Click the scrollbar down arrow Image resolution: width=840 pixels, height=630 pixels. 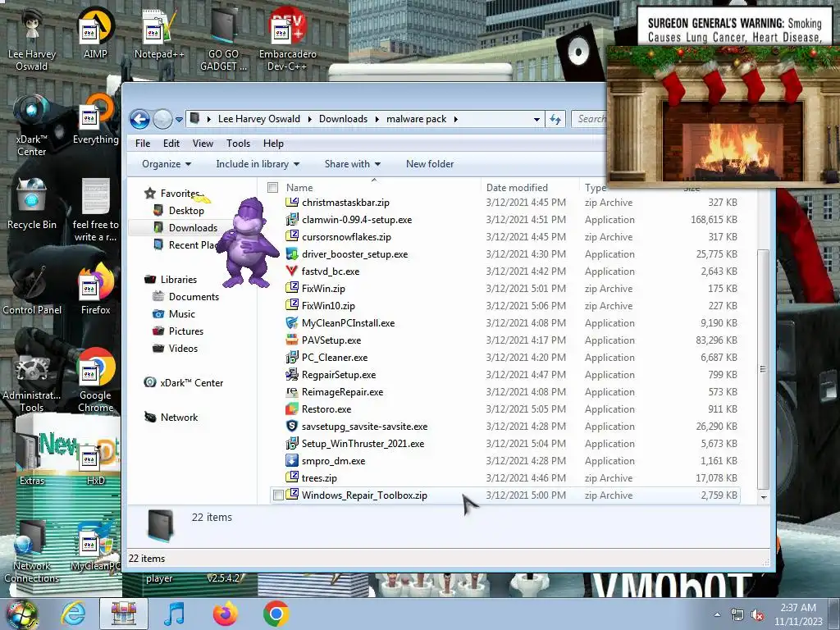pos(764,497)
